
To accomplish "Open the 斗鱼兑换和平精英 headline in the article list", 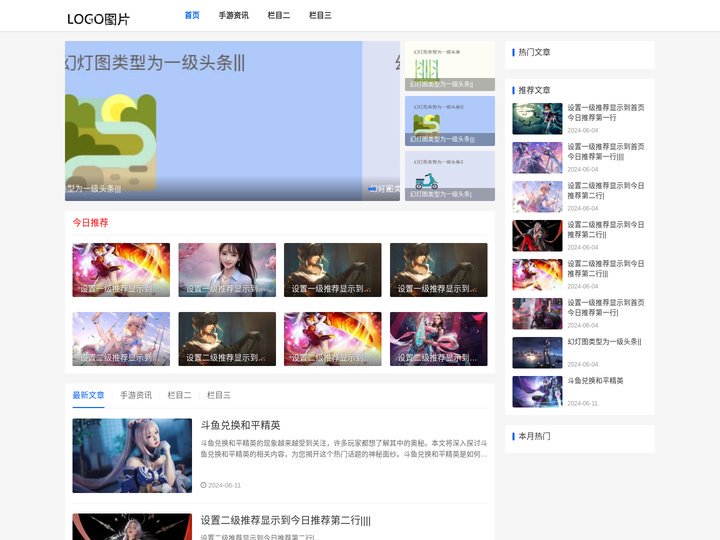I will pos(241,425).
